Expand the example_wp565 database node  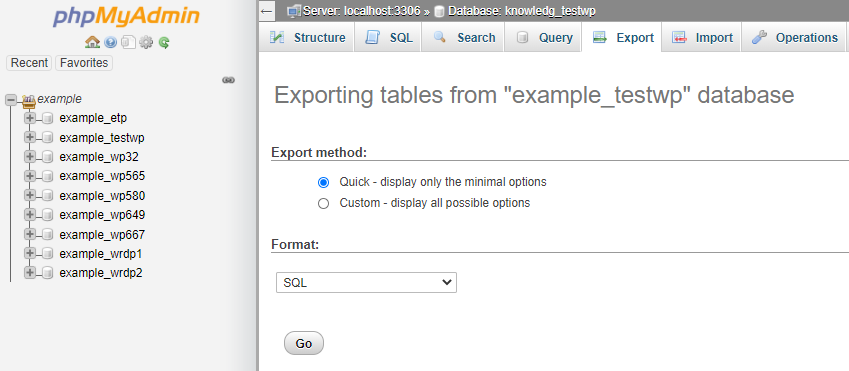coord(30,176)
